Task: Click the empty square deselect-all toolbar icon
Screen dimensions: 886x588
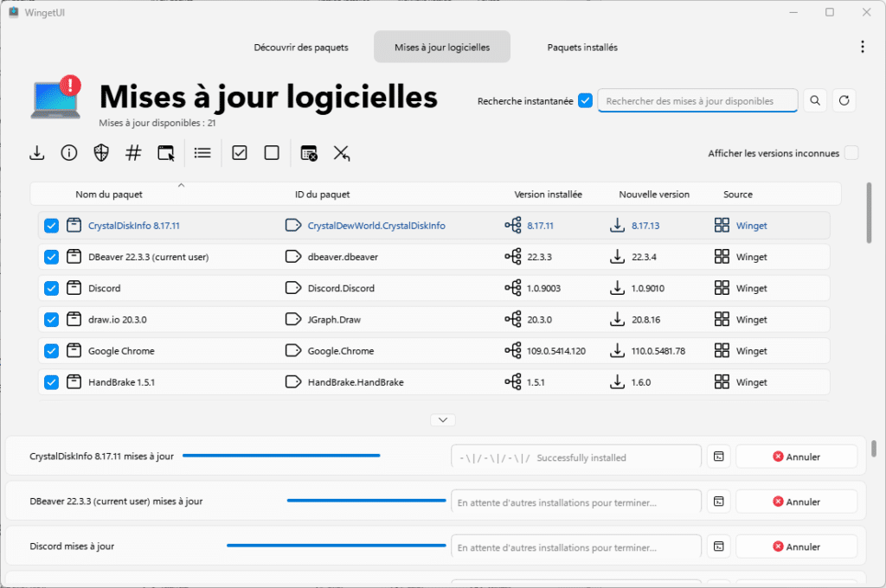Action: [x=272, y=153]
